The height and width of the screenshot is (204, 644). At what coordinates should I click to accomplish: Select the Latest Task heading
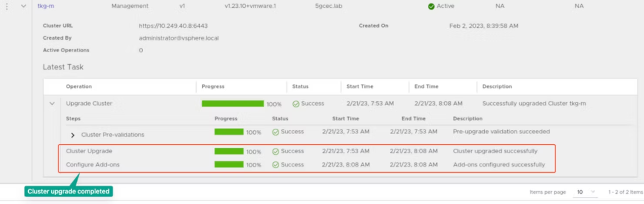pos(63,67)
